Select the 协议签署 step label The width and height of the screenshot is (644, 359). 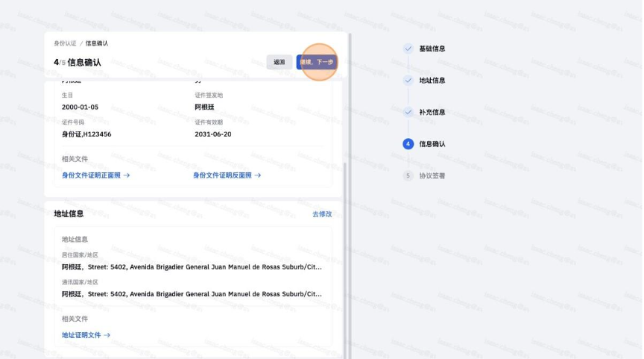[x=432, y=176]
